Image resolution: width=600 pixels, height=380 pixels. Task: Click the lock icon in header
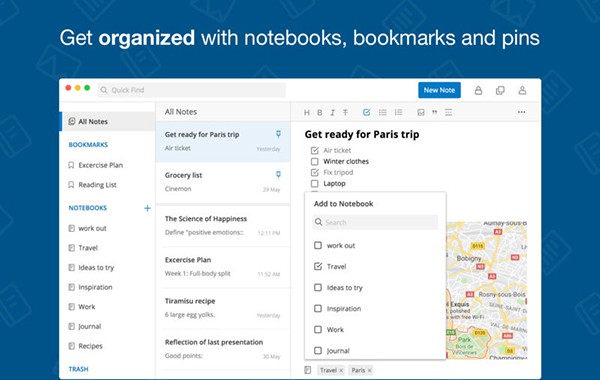tap(478, 91)
